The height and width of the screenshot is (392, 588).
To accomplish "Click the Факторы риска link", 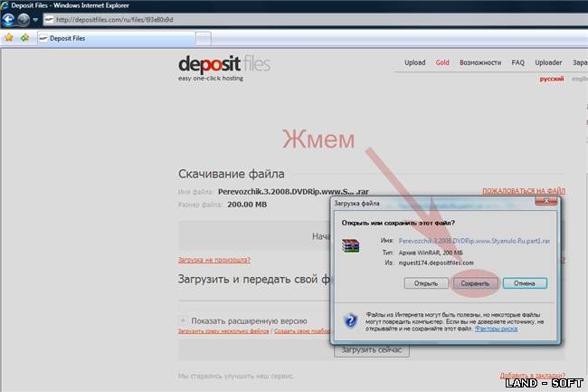I will [496, 329].
